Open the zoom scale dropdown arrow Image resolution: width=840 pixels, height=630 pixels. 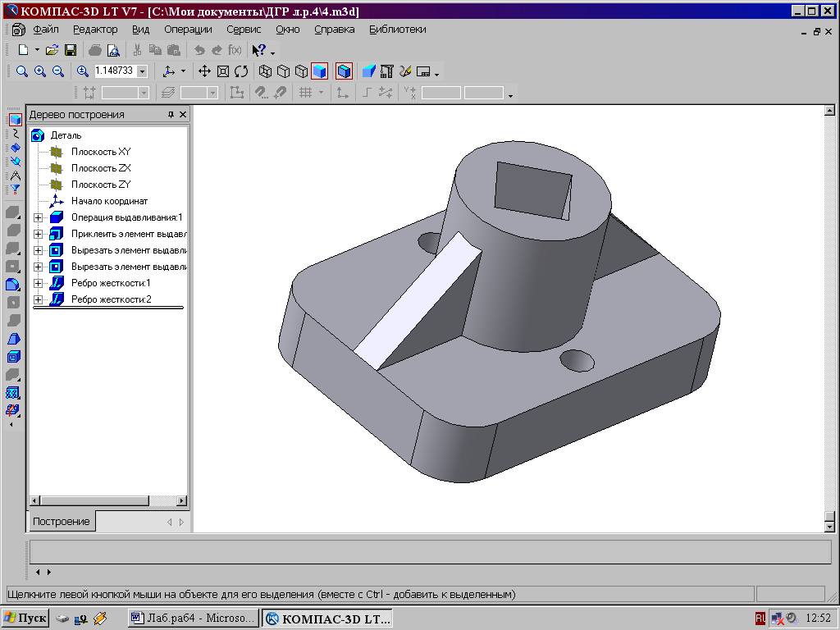click(142, 71)
